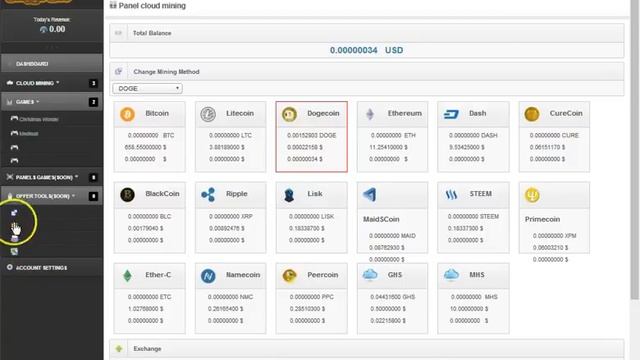The image size is (640, 360).
Task: Click the Ether-C green diamond icon
Action: pyautogui.click(x=127, y=276)
